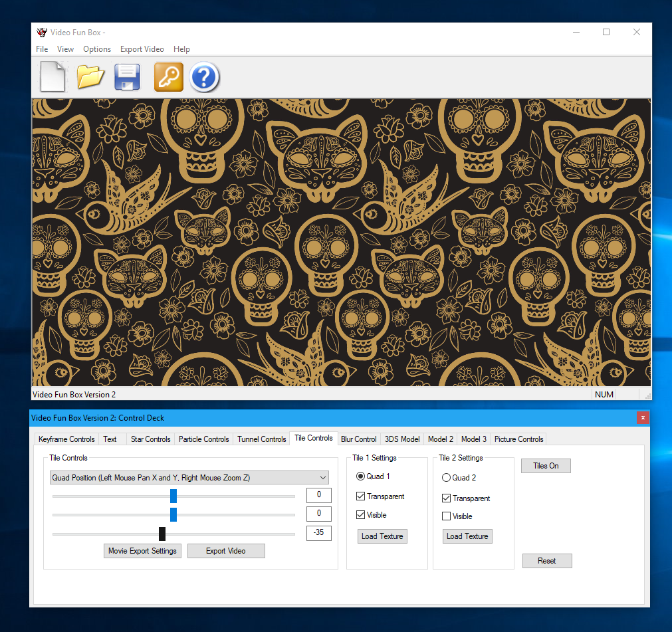The image size is (672, 632).
Task: Select the Quad 2 radio button
Action: (x=446, y=478)
